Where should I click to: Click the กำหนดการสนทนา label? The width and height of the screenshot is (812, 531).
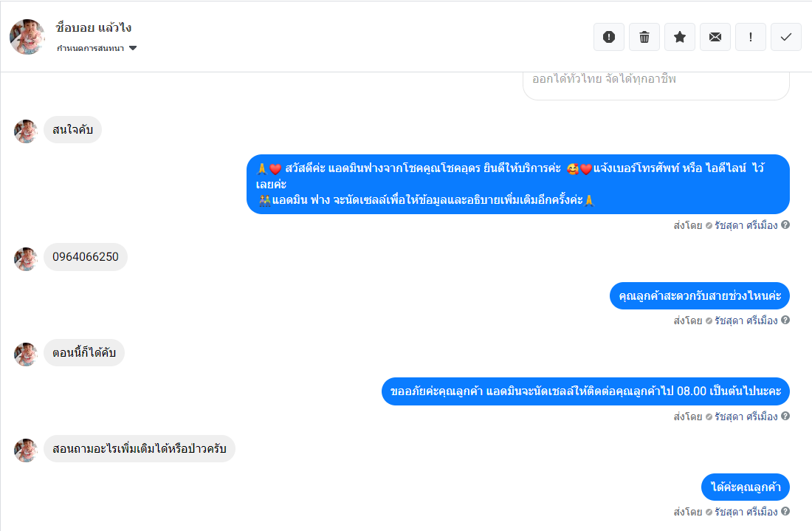pyautogui.click(x=91, y=48)
